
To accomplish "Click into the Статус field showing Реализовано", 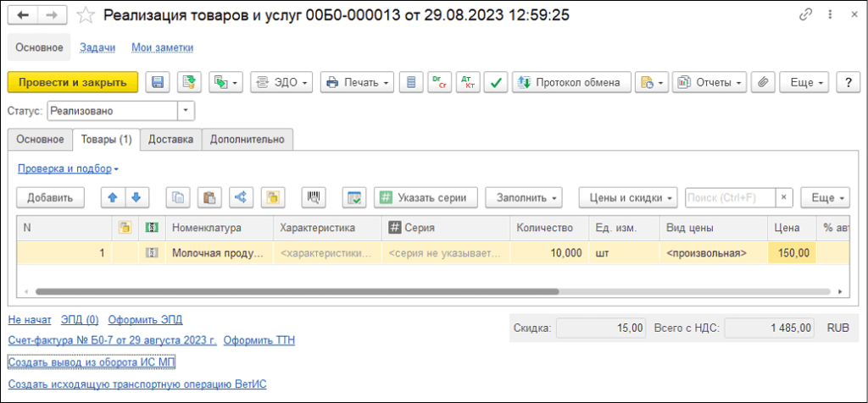I will [x=113, y=111].
